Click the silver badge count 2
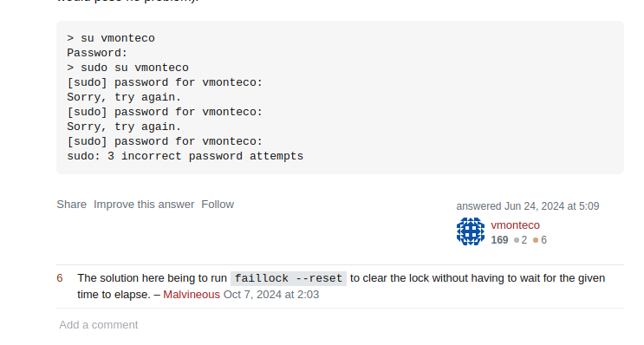Viewport: 644px width, 345px height. [524, 240]
